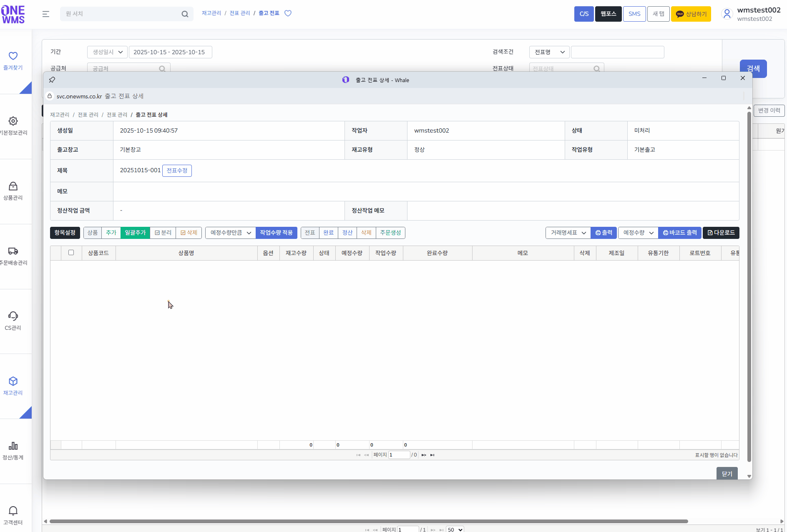This screenshot has height=532, width=787.
Task: Click the ONE WMS logo
Action: (13, 14)
